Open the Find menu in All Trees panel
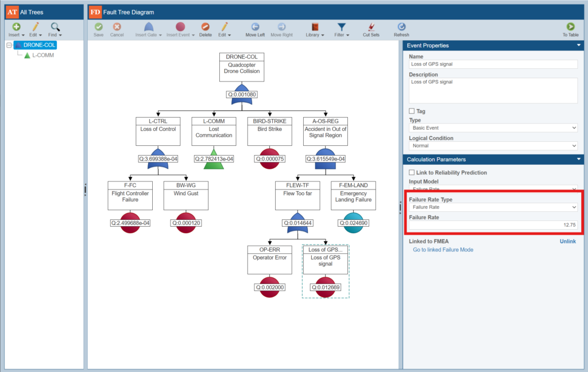588x372 pixels. coord(55,30)
